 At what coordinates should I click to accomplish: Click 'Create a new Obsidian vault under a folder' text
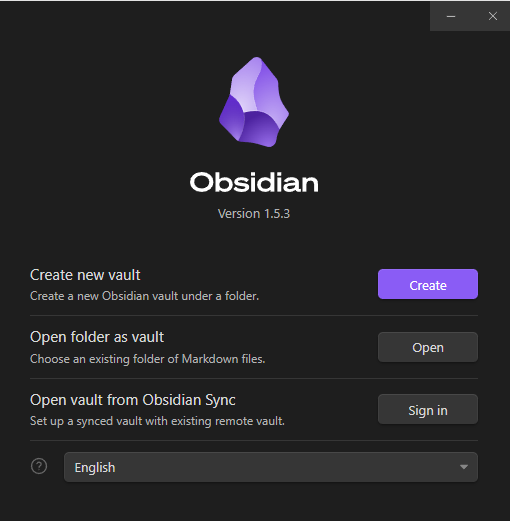144,296
